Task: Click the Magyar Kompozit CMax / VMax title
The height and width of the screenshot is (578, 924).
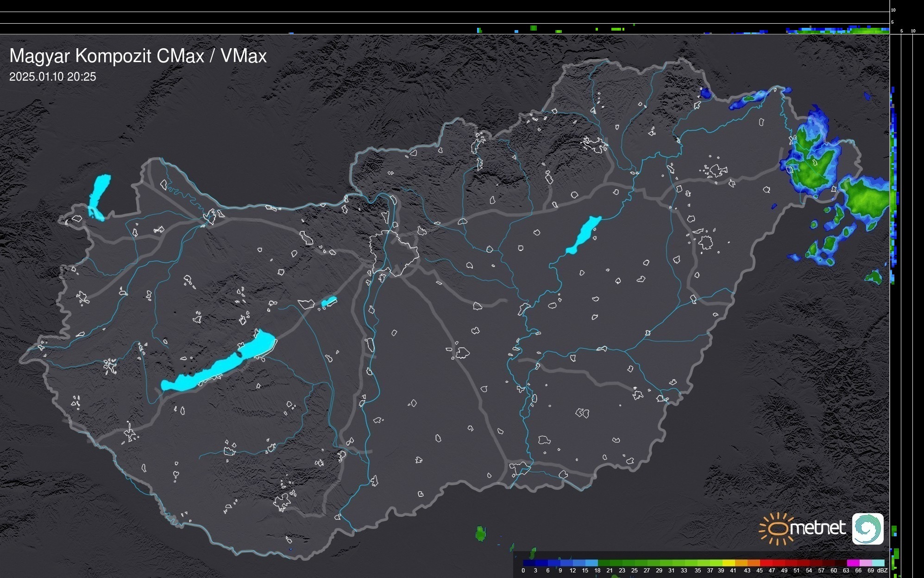Action: pyautogui.click(x=138, y=56)
